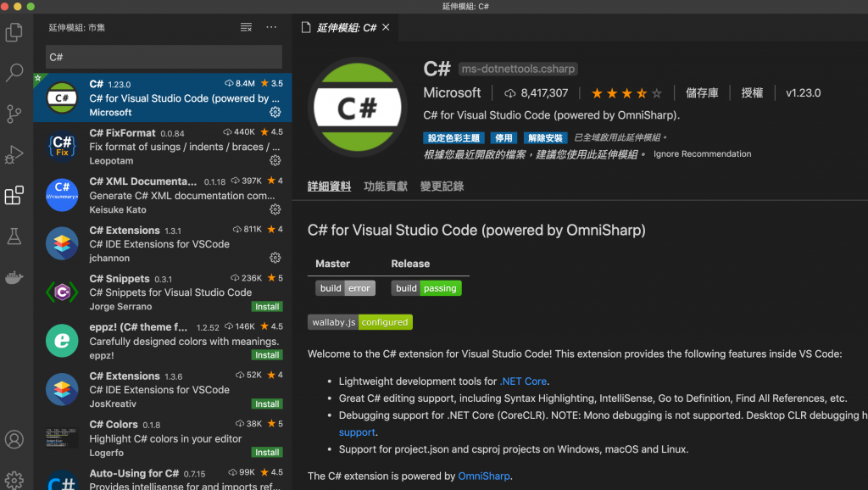Open the Search view in activity bar
Image resolution: width=868 pixels, height=490 pixels.
[x=14, y=72]
